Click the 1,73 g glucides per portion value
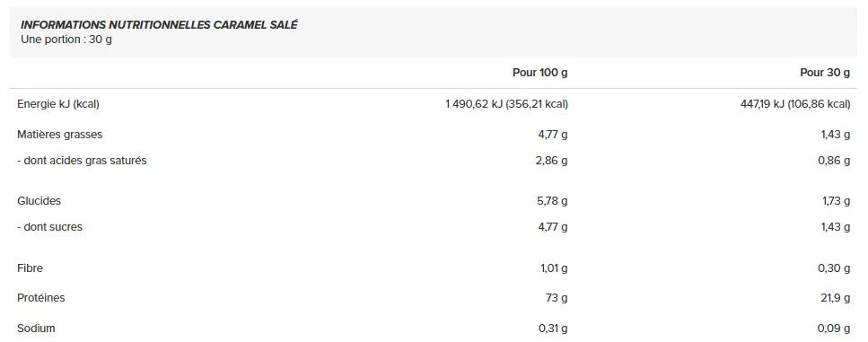 tap(836, 201)
